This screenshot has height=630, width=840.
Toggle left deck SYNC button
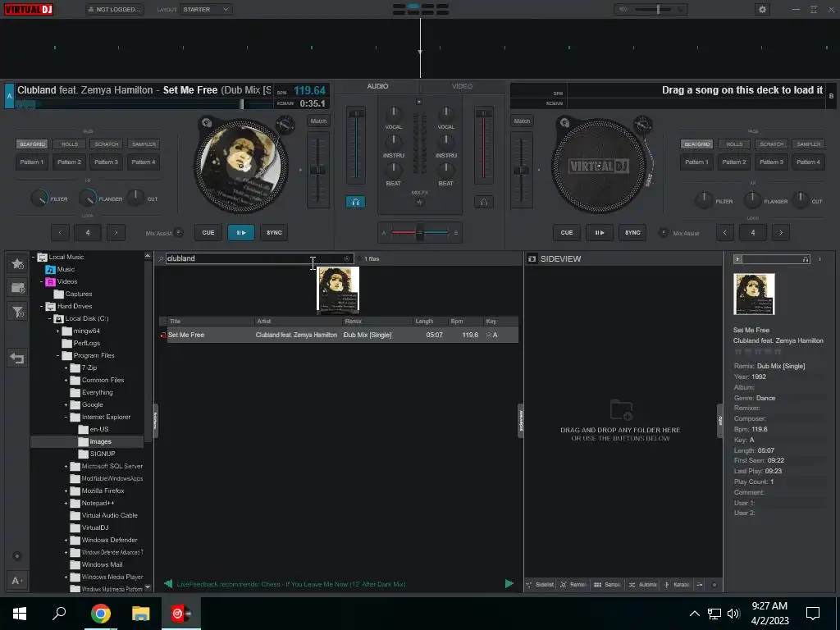pyautogui.click(x=274, y=232)
